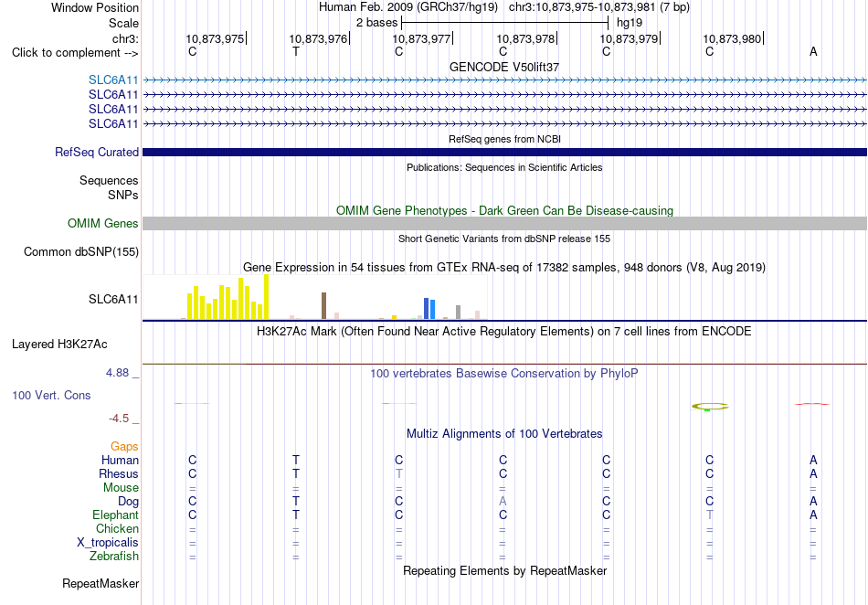Open 'Publications: Sequences in Scientific Articles' title
Screen dimensions: 868x605
pyautogui.click(x=504, y=167)
